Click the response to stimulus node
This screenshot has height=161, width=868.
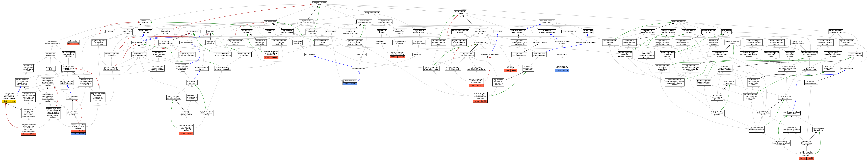tap(145, 22)
